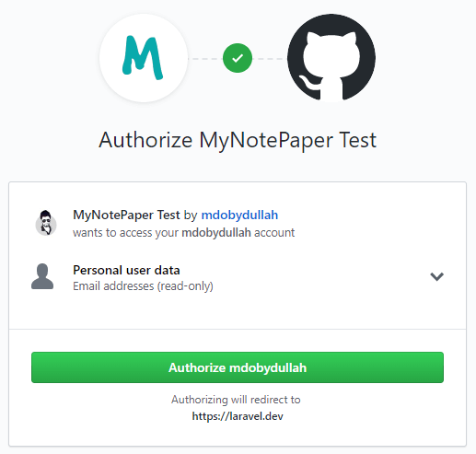Click the Authorizing will redirect to text
476x454 pixels.
[x=236, y=400]
